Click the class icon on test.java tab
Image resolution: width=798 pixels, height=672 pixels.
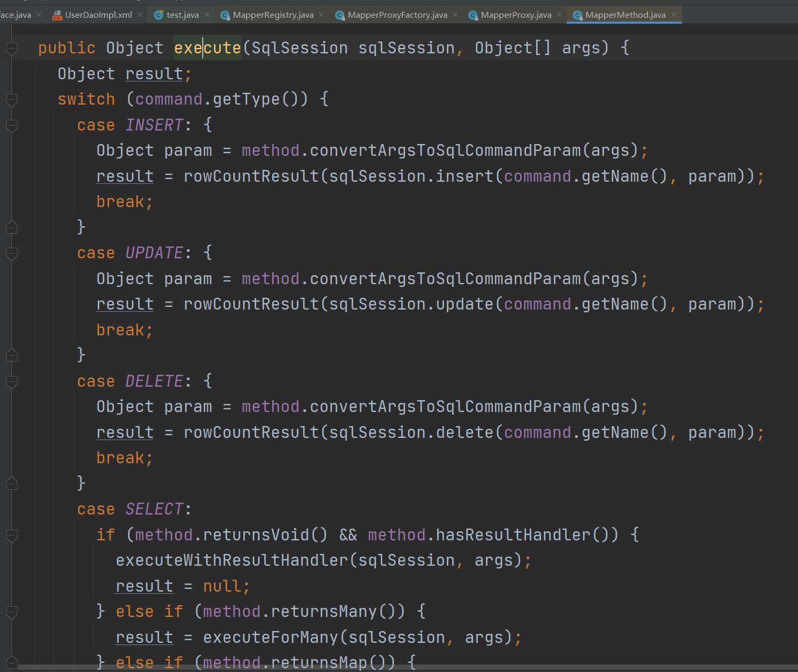[x=159, y=15]
